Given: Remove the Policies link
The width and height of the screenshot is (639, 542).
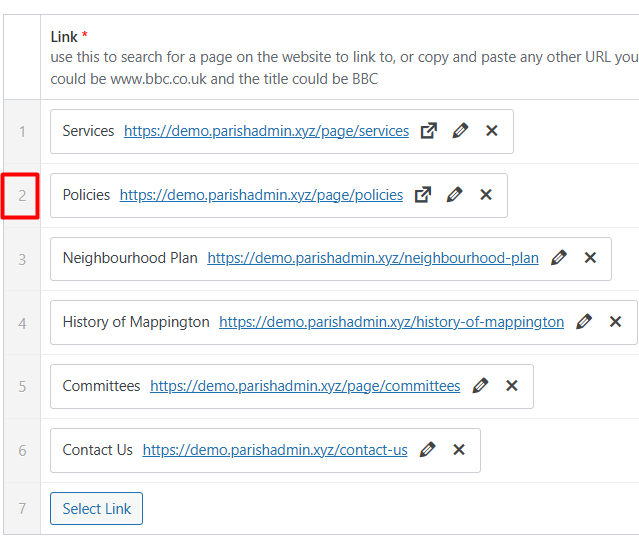Looking at the screenshot, I should coord(486,195).
